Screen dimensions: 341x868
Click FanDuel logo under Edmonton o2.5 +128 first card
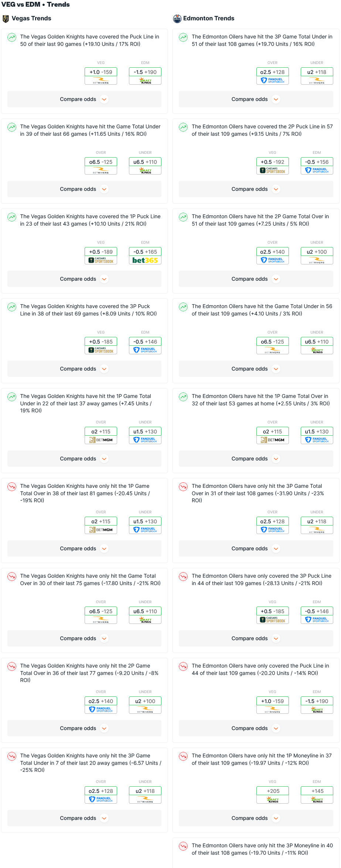[x=273, y=80]
